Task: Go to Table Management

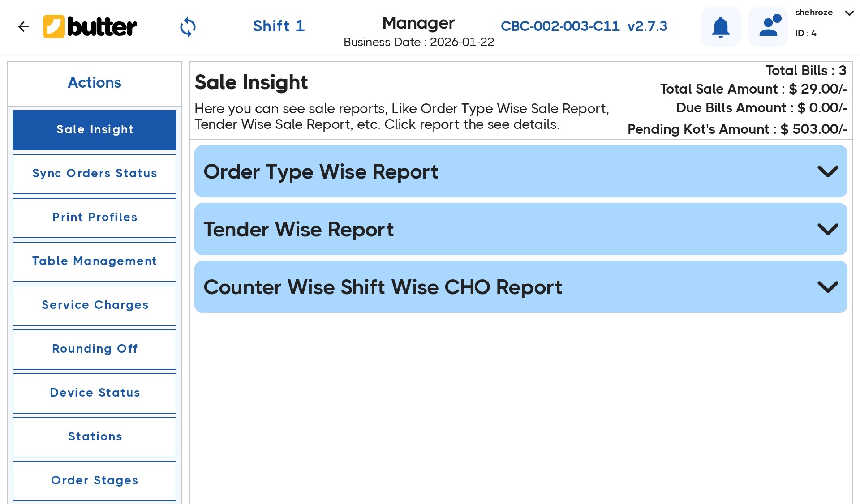Action: point(95,261)
